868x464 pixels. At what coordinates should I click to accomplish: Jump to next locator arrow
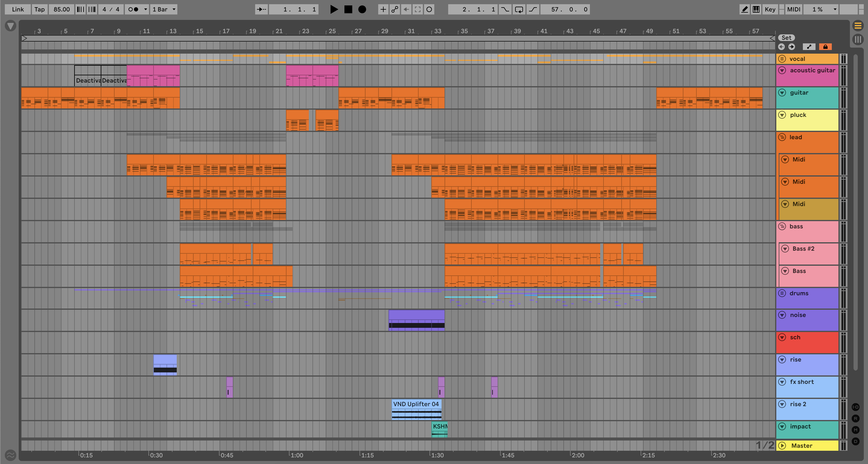coord(791,47)
